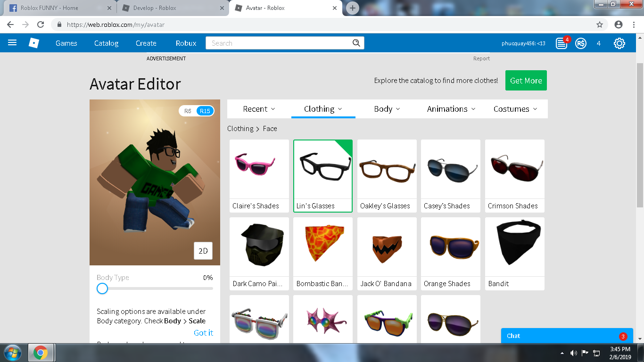
Task: Open the Chat bar
Action: pyautogui.click(x=567, y=336)
